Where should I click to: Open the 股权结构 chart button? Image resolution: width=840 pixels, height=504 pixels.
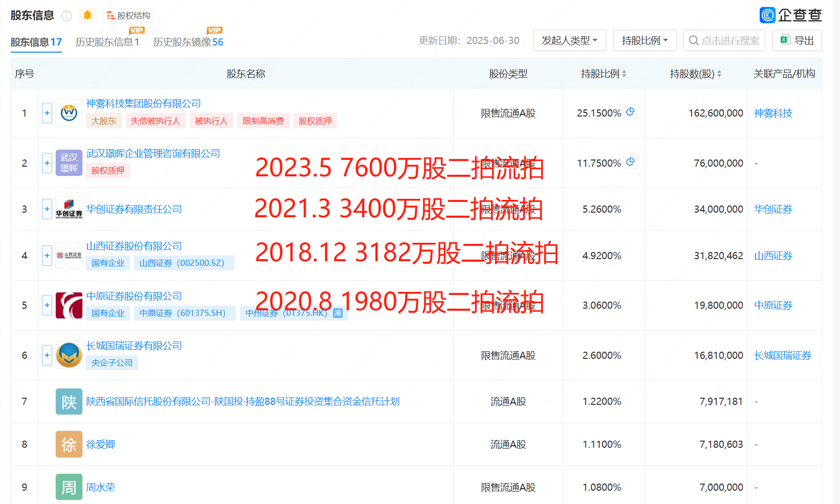[x=128, y=16]
